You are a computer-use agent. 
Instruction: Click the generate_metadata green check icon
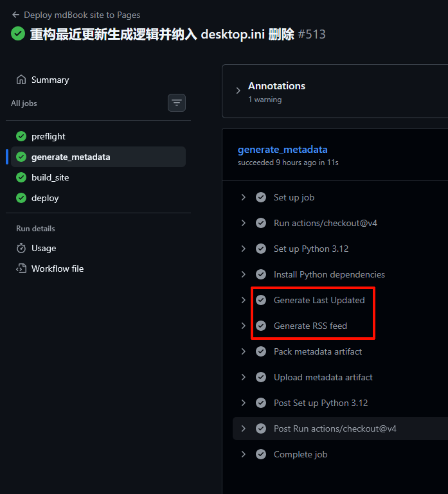click(x=21, y=157)
